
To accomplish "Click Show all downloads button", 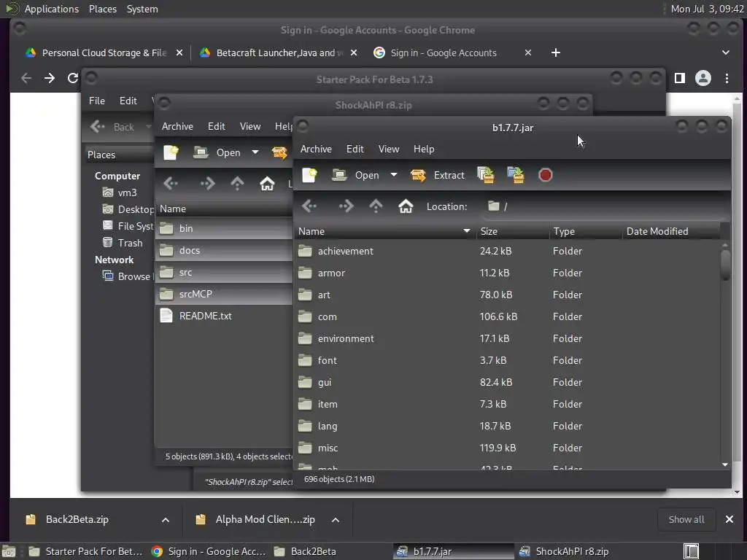I will [686, 519].
